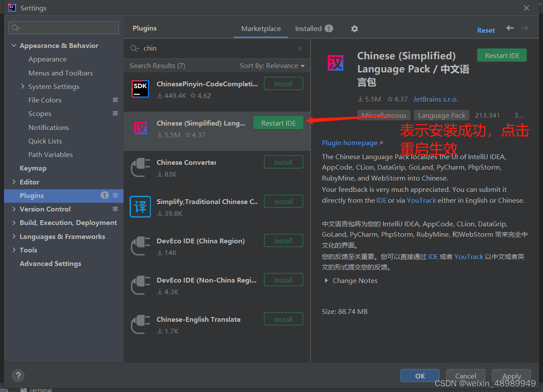Expand Languages & Frameworks section
This screenshot has width=543, height=392.
point(14,236)
